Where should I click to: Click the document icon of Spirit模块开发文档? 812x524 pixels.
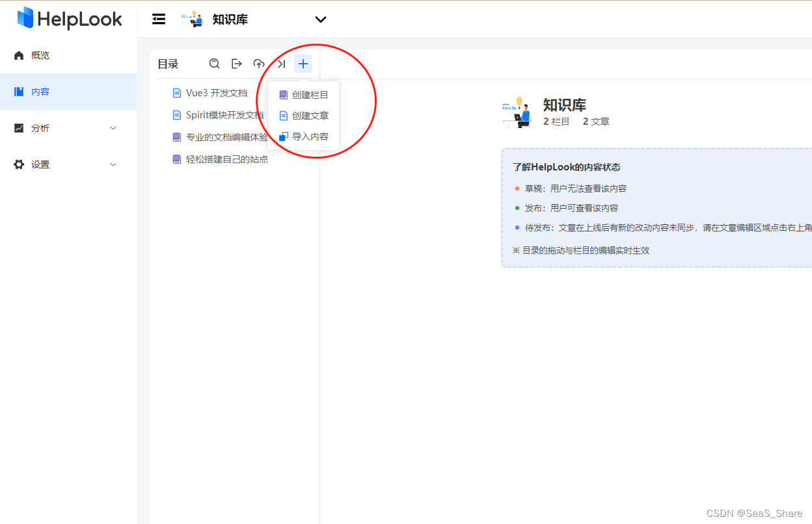click(x=177, y=115)
